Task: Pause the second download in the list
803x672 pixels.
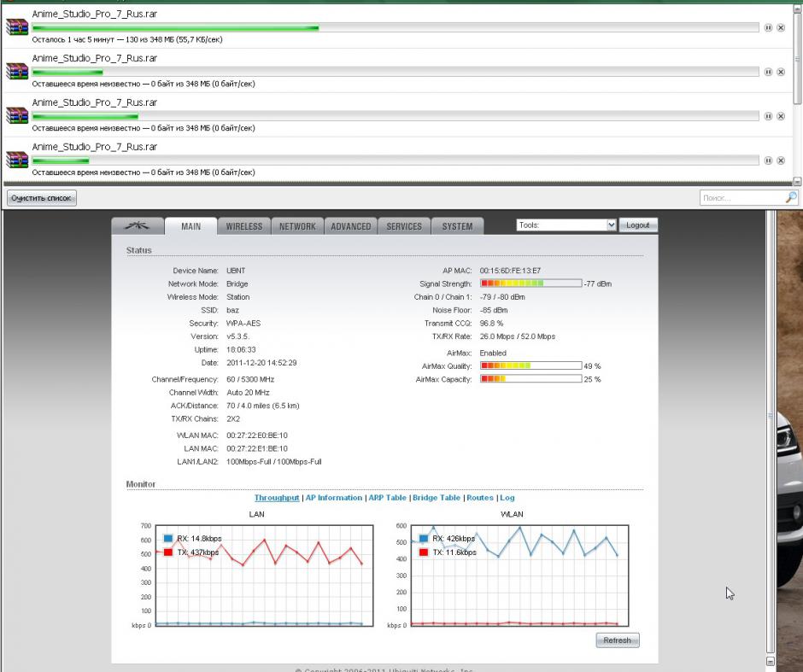Action: coord(768,72)
